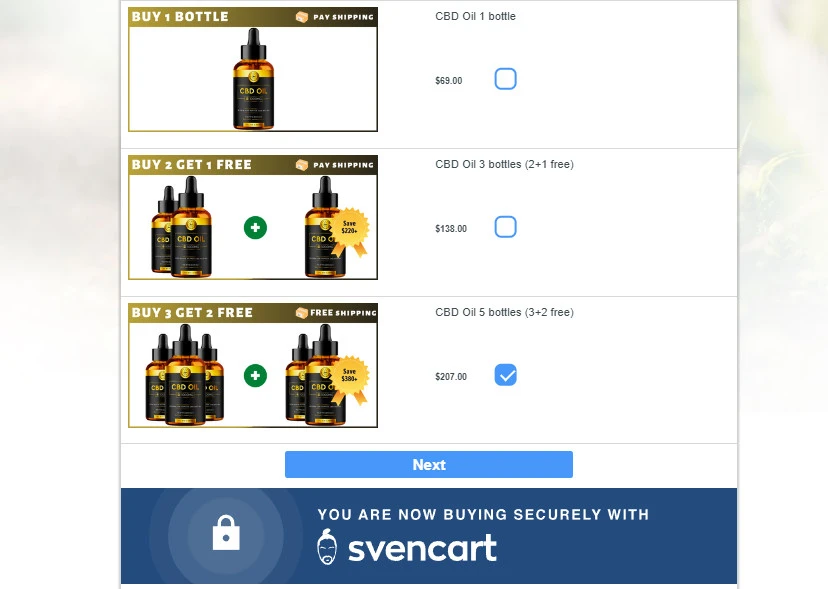The height and width of the screenshot is (589, 828).
Task: Select the $138.00 three bottles checkbox
Action: [x=505, y=227]
